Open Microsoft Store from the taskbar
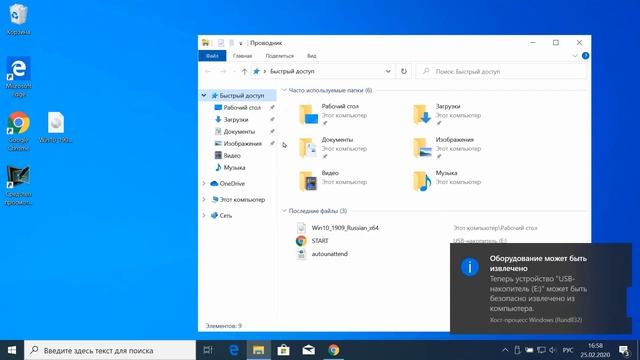This screenshot has height=360, width=640. pos(283,350)
